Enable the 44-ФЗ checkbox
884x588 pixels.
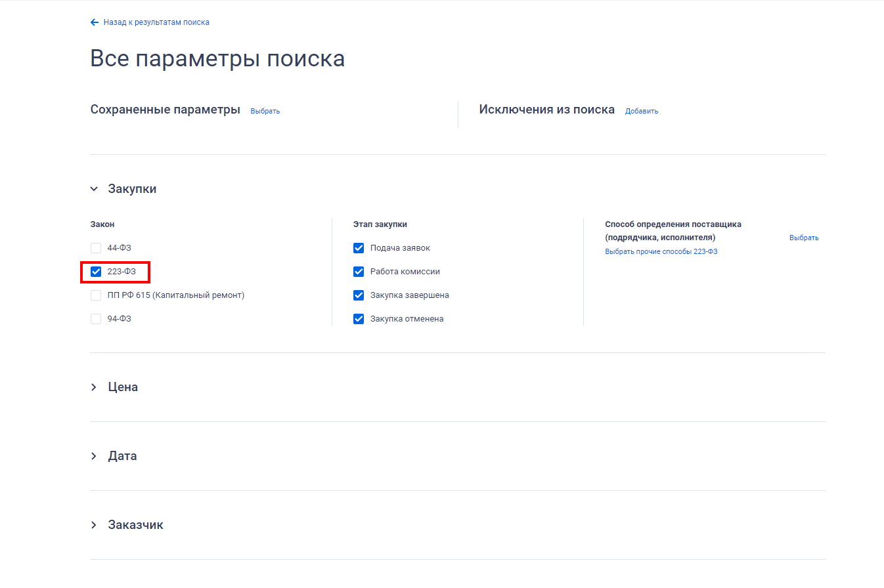[x=96, y=248]
